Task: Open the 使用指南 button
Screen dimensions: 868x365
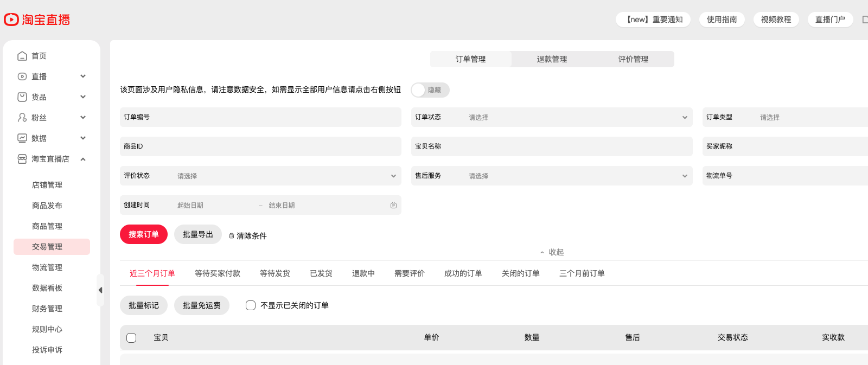Action: 722,20
